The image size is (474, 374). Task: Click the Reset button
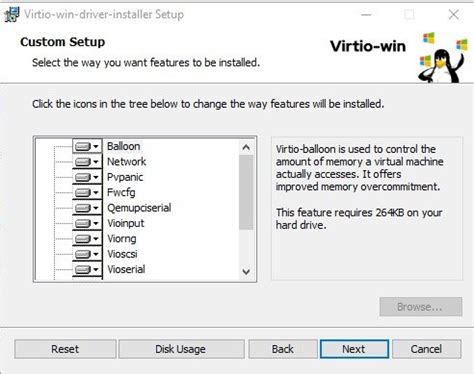[65, 349]
